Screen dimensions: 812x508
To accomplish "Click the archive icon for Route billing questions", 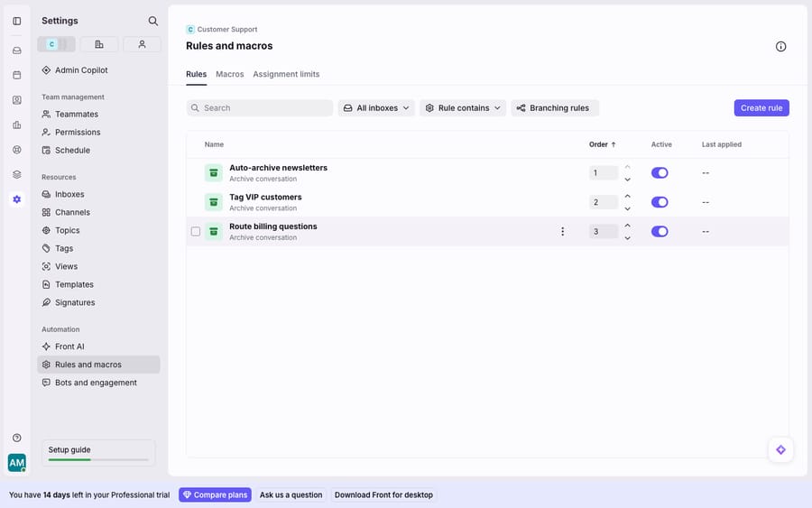I will pos(213,232).
